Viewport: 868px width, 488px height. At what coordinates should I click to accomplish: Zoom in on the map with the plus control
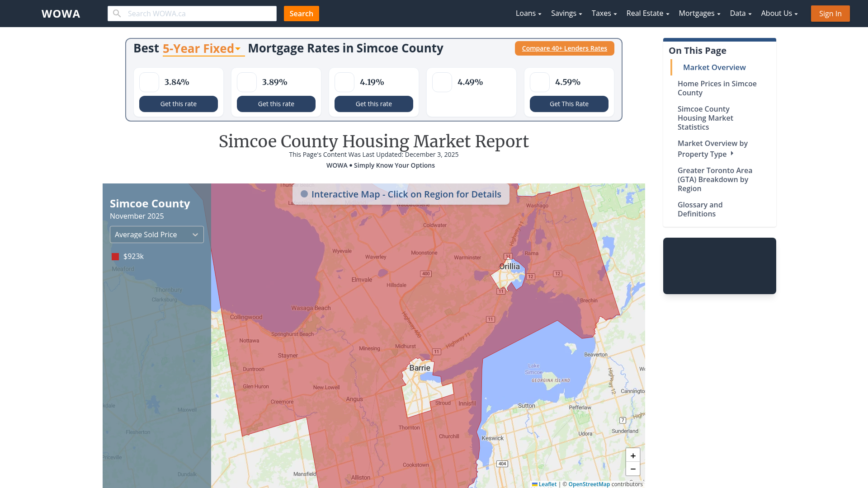click(632, 455)
